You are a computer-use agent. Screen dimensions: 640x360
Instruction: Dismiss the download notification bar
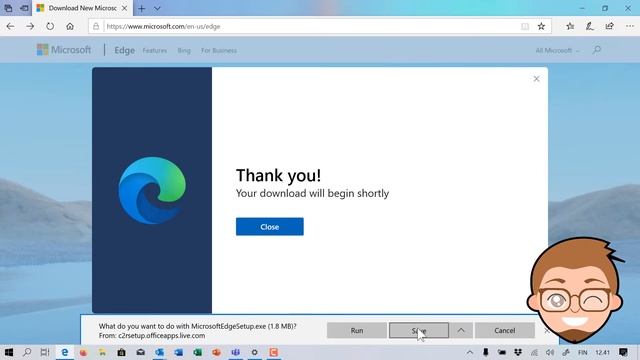(547, 330)
